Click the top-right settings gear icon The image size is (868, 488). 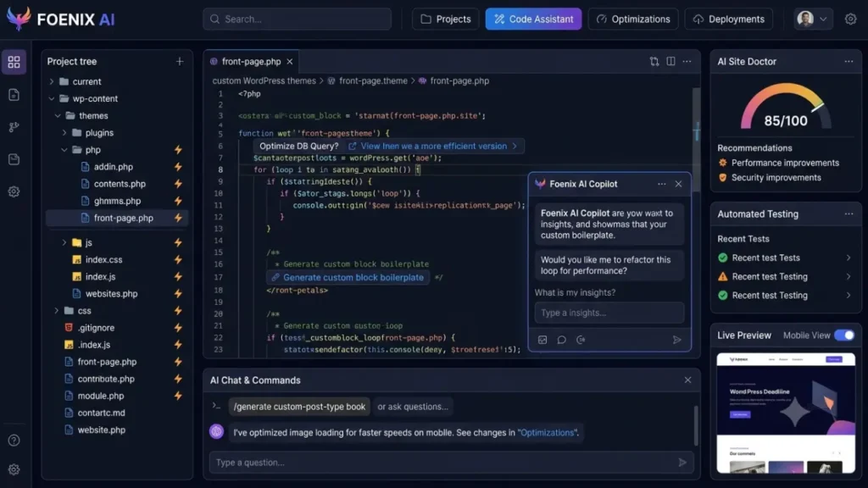click(851, 19)
